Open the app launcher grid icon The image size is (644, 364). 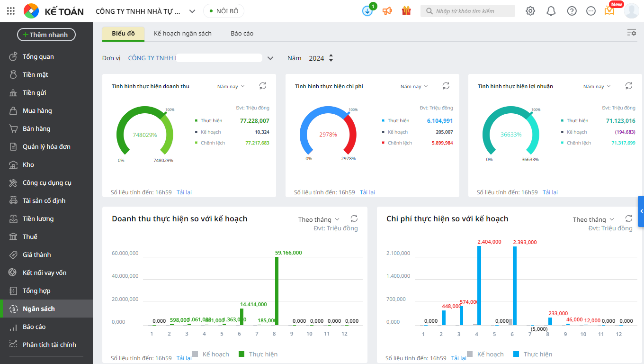[x=11, y=11]
